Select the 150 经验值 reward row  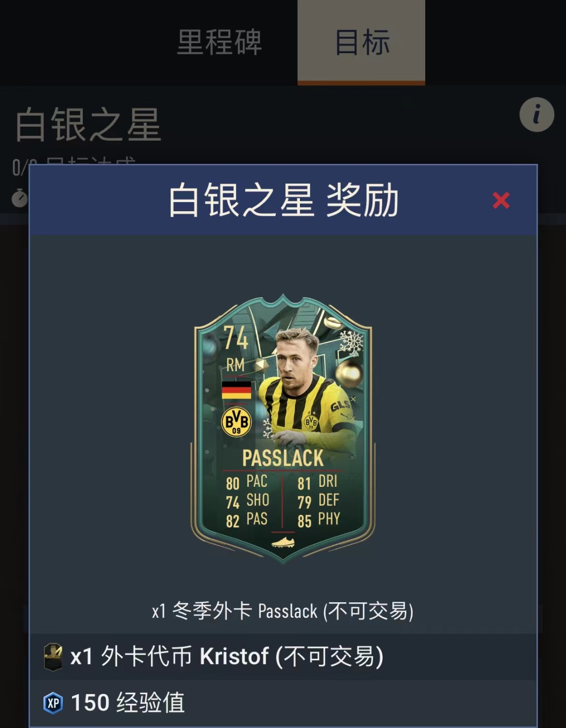283,703
